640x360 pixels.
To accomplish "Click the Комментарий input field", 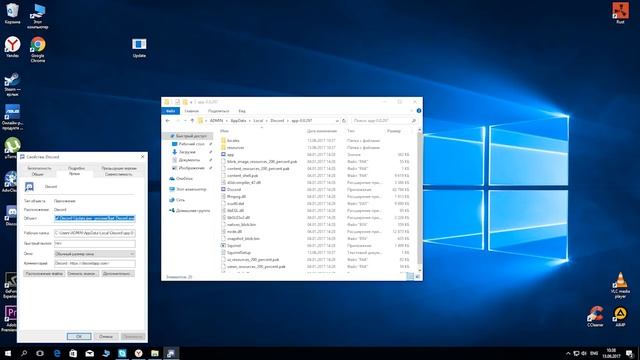I will click(x=95, y=263).
